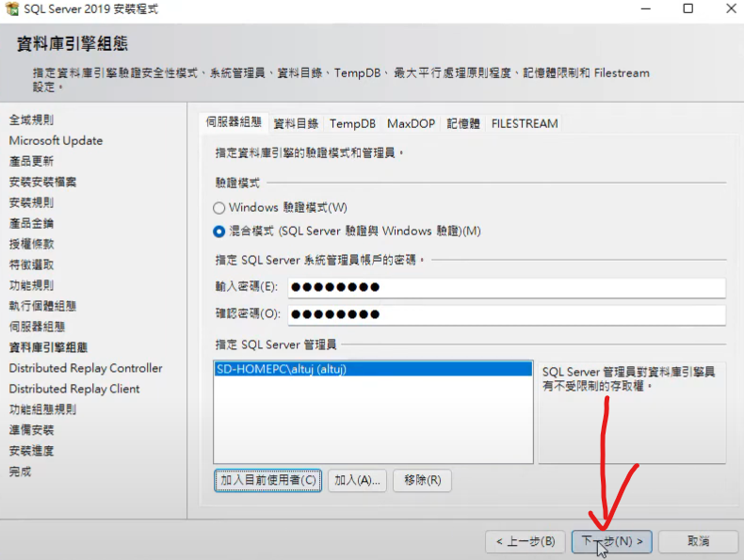Image resolution: width=744 pixels, height=560 pixels.
Task: Open the 記憶體 tab
Action: 463,123
